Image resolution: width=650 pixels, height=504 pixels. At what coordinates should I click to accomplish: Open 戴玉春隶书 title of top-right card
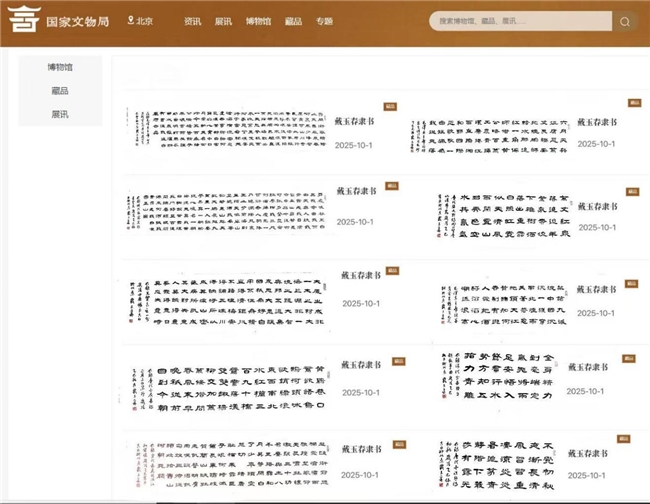[599, 124]
